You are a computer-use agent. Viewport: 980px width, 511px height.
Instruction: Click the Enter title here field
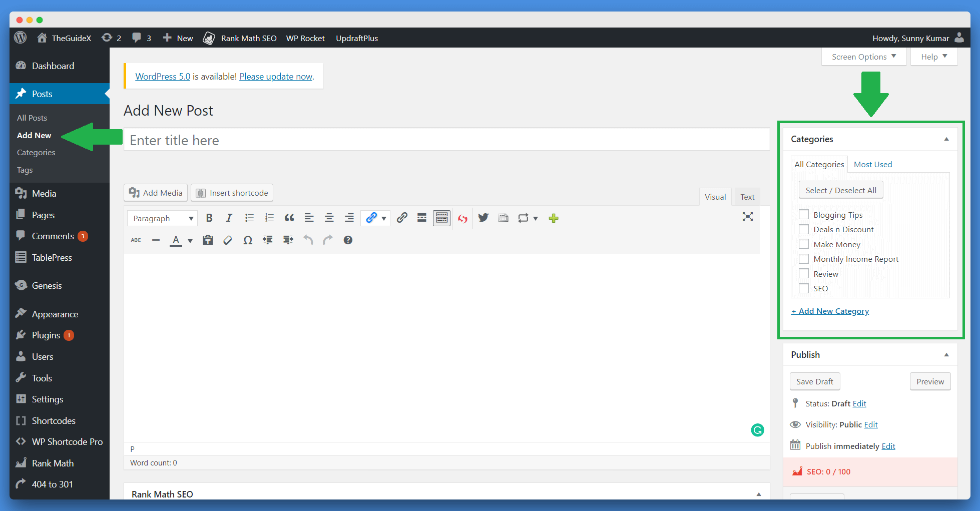coord(446,140)
